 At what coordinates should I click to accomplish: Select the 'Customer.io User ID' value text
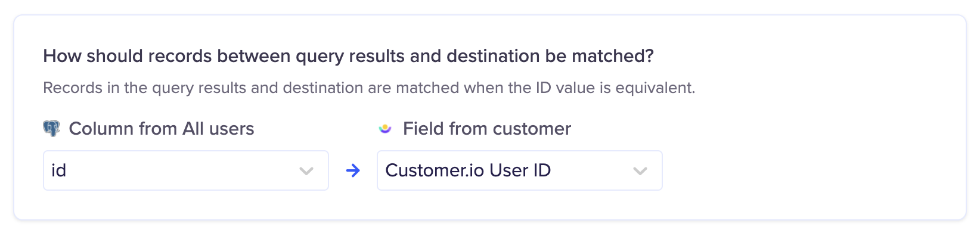tap(468, 170)
